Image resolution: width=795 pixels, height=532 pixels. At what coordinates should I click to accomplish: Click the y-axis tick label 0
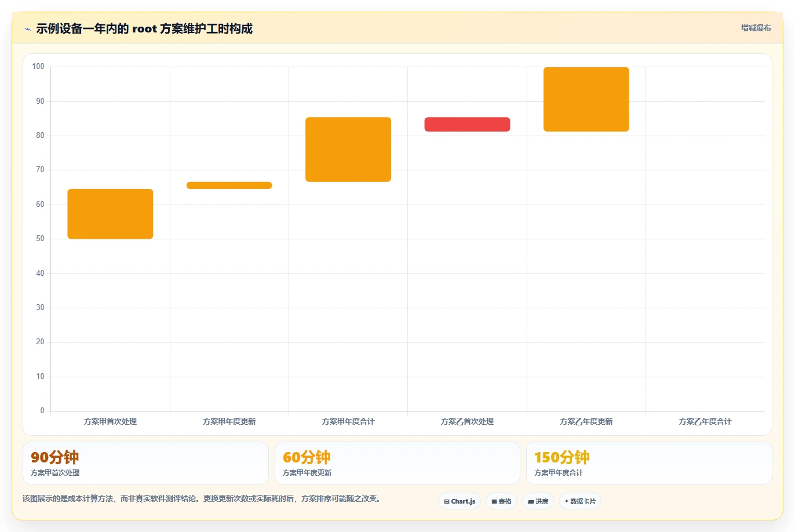(42, 411)
